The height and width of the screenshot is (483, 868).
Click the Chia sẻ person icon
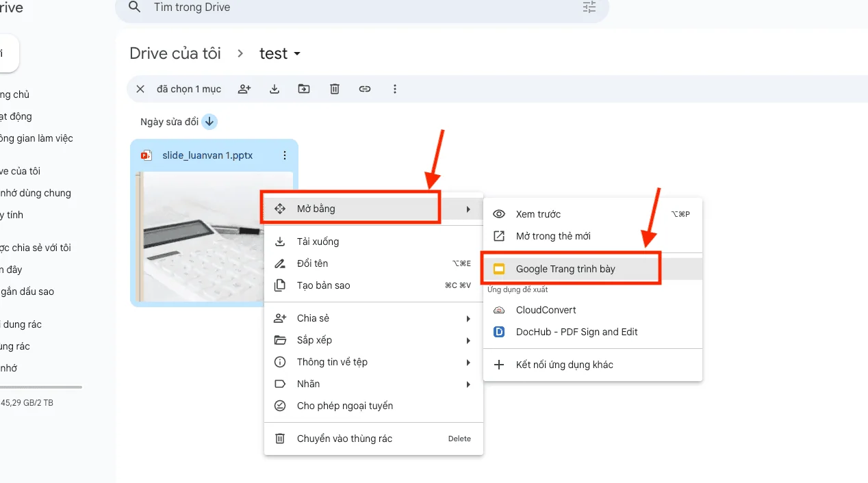(x=280, y=318)
